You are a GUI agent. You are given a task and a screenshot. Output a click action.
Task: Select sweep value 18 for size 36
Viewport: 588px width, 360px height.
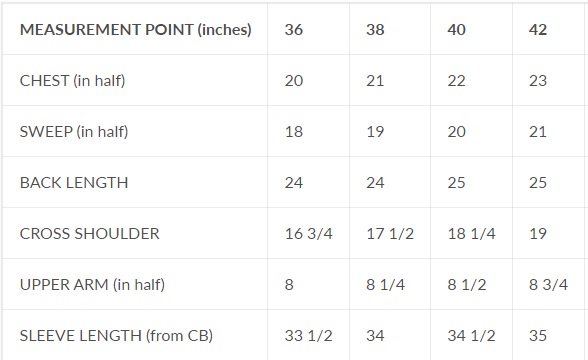coord(294,132)
